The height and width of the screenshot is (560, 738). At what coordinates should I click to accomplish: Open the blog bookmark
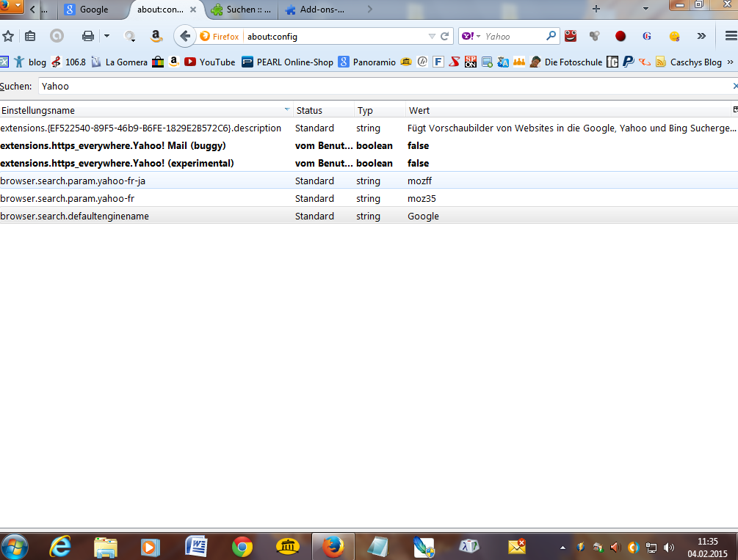pos(31,62)
